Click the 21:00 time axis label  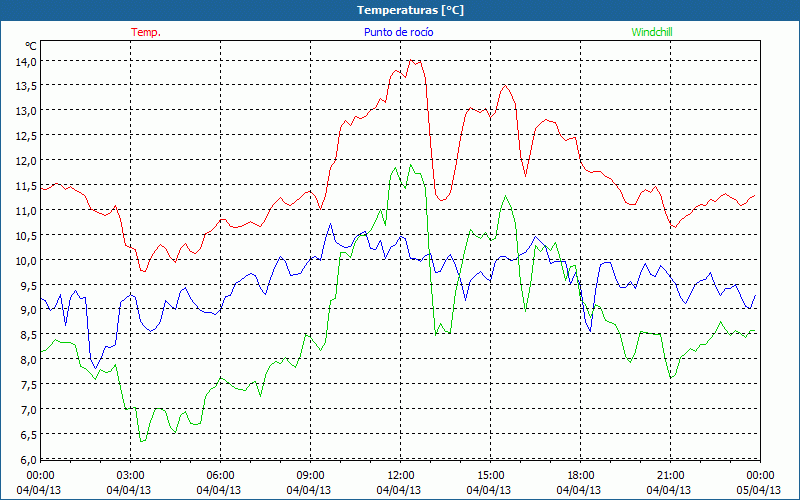tap(670, 475)
